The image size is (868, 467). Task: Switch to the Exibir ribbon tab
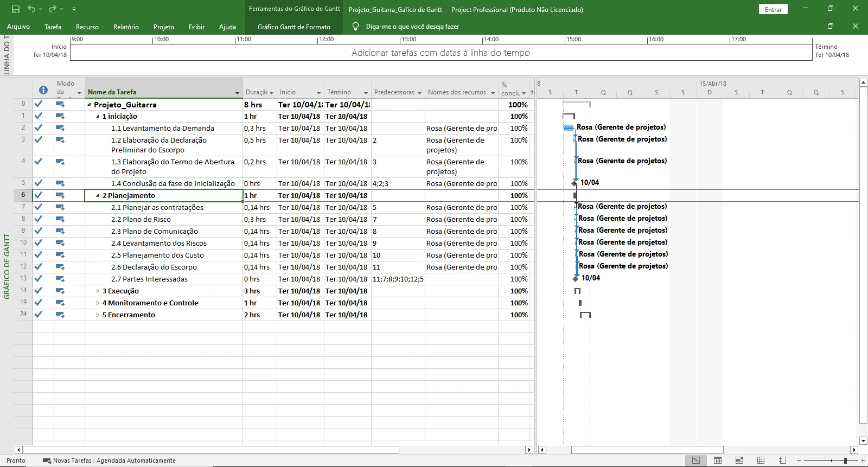(196, 27)
